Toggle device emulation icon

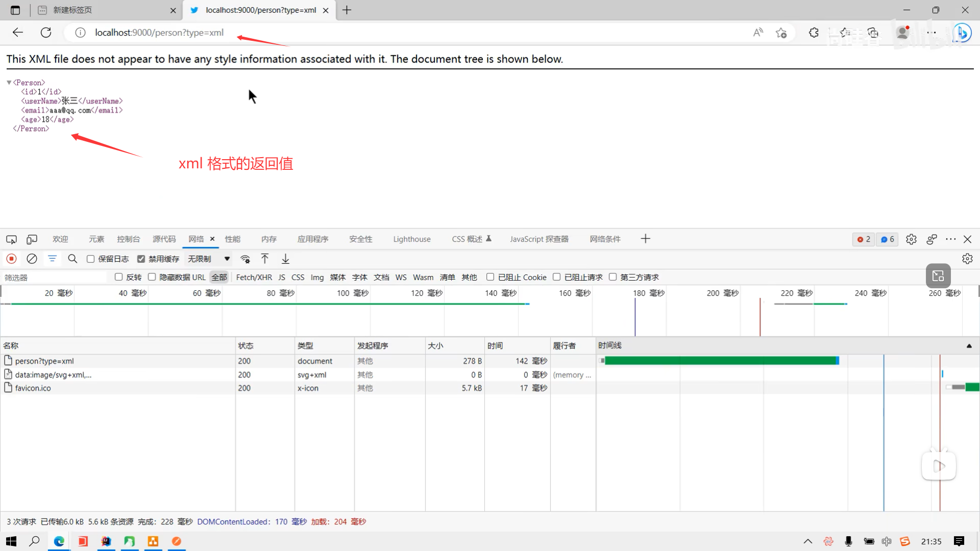coord(32,239)
